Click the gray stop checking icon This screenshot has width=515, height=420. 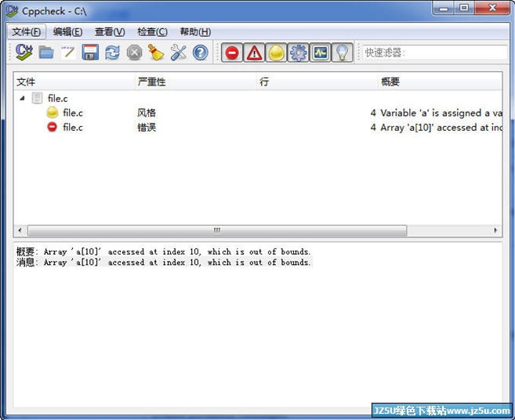tap(134, 52)
